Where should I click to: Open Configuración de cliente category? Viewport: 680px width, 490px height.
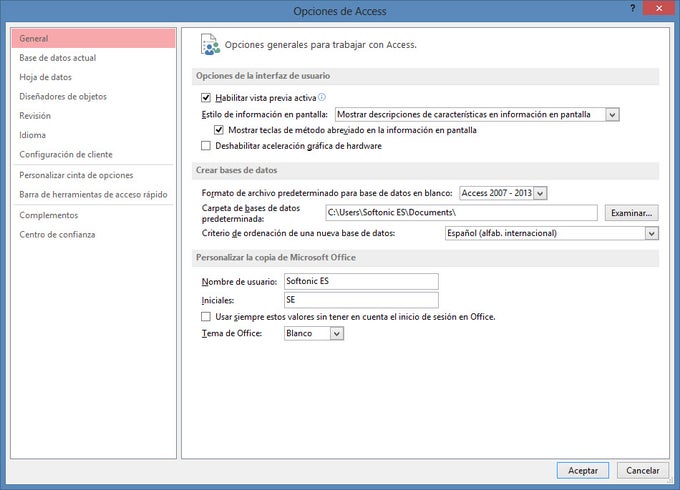pos(94,154)
